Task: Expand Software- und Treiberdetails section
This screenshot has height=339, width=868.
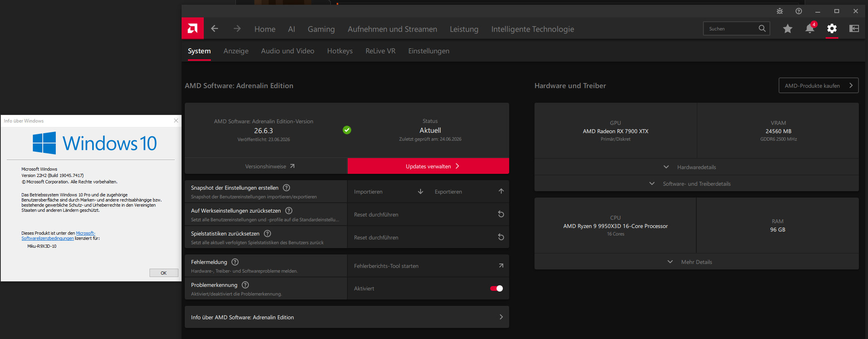Action: click(x=697, y=184)
